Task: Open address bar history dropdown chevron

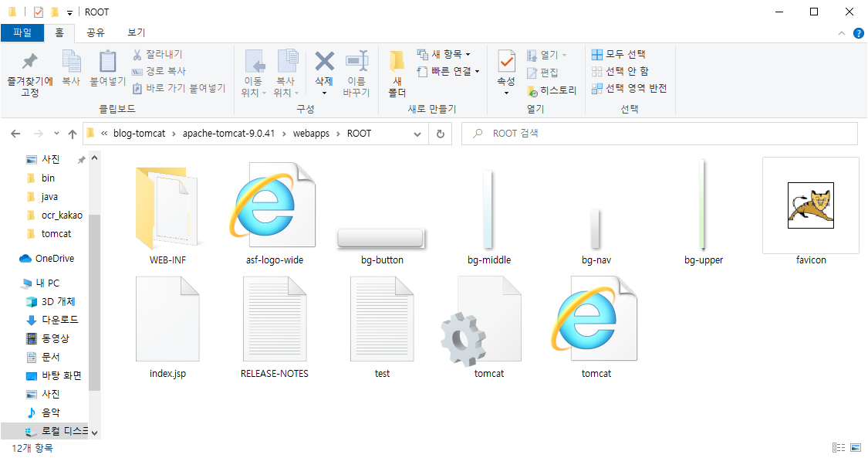Action: [417, 134]
